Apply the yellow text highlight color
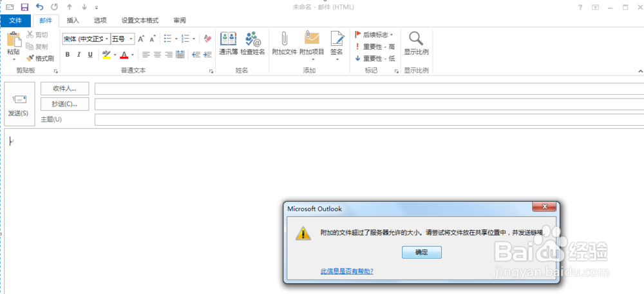Image resolution: width=644 pixels, height=294 pixels. tap(107, 55)
